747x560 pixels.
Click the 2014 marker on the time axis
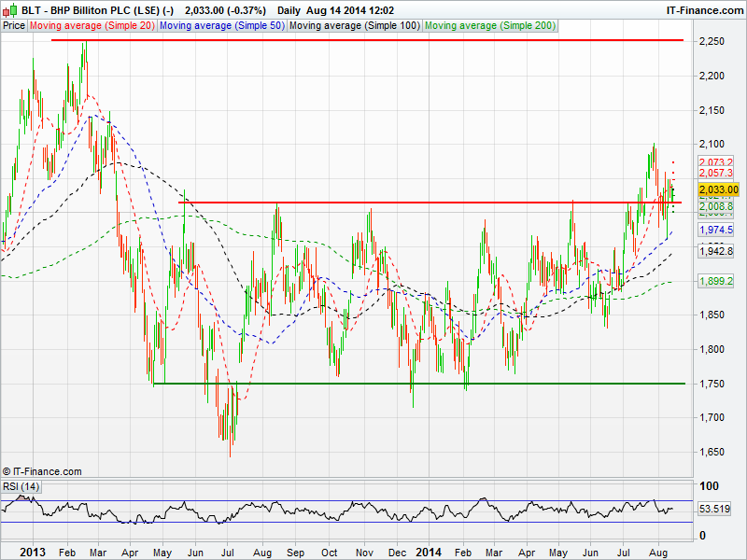[x=427, y=553]
